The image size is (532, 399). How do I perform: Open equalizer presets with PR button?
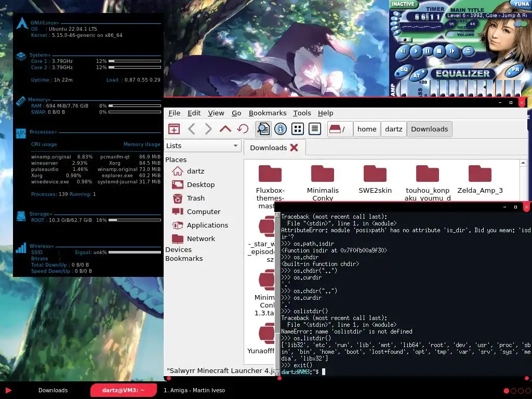click(515, 70)
